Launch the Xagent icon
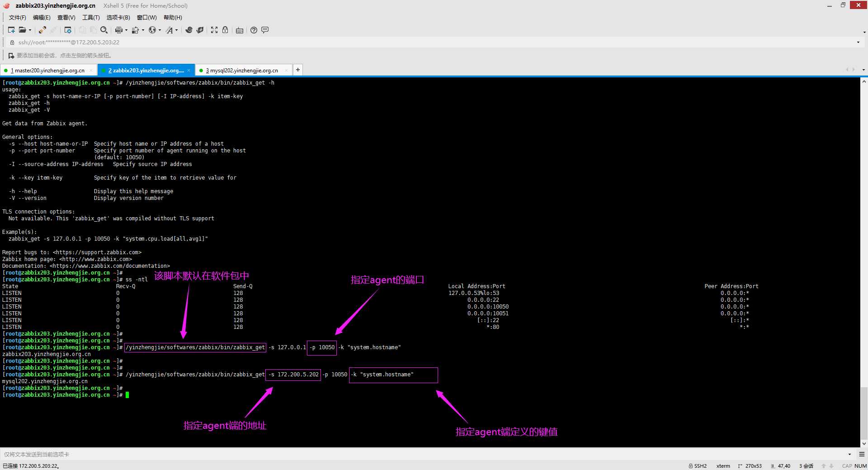The width and height of the screenshot is (868, 470). point(200,30)
